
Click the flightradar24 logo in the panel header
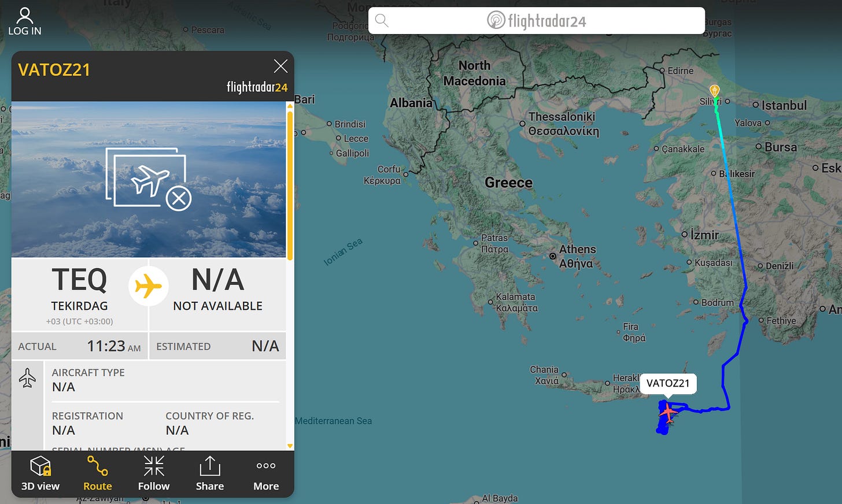click(x=257, y=87)
